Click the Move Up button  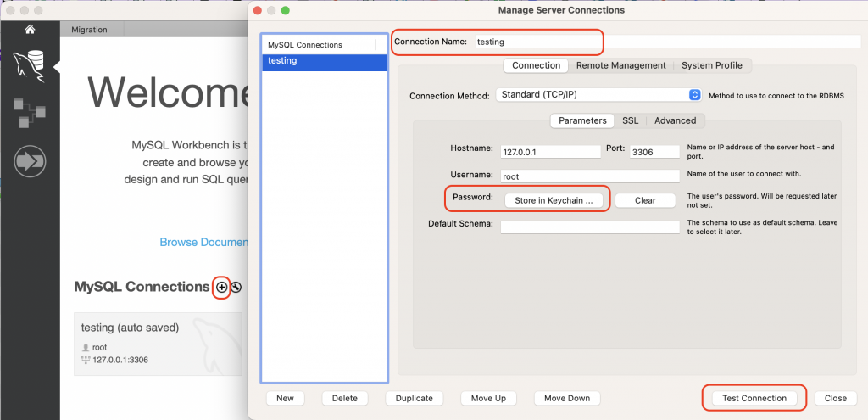click(488, 398)
